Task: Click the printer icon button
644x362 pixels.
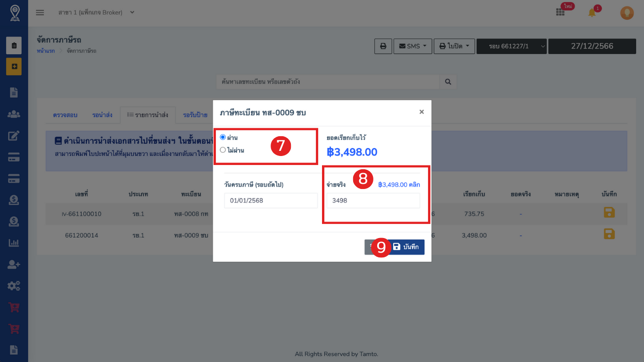Action: point(383,46)
